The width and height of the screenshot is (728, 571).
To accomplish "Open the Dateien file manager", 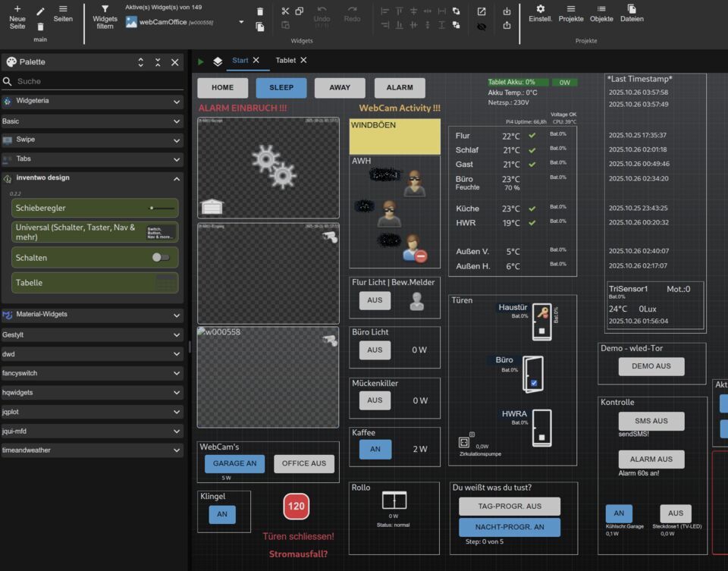I will (x=631, y=8).
